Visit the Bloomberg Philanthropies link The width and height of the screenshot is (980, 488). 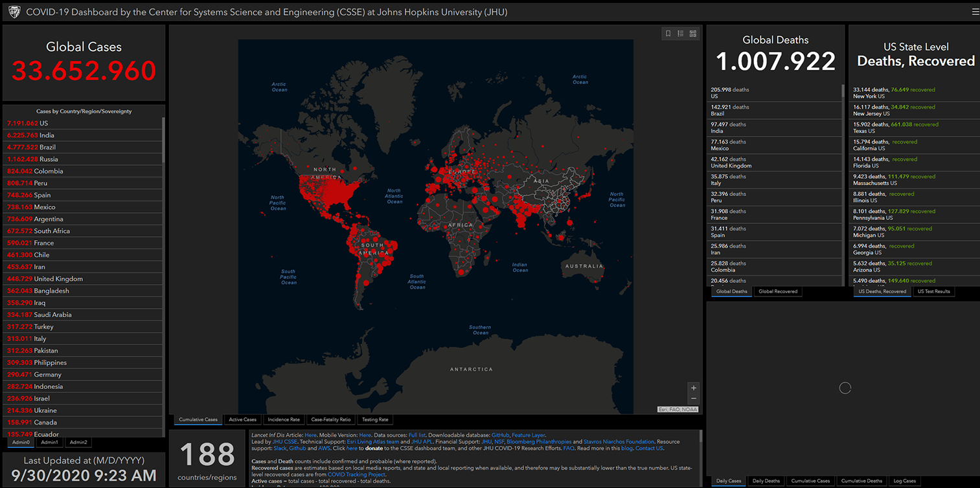click(x=539, y=441)
